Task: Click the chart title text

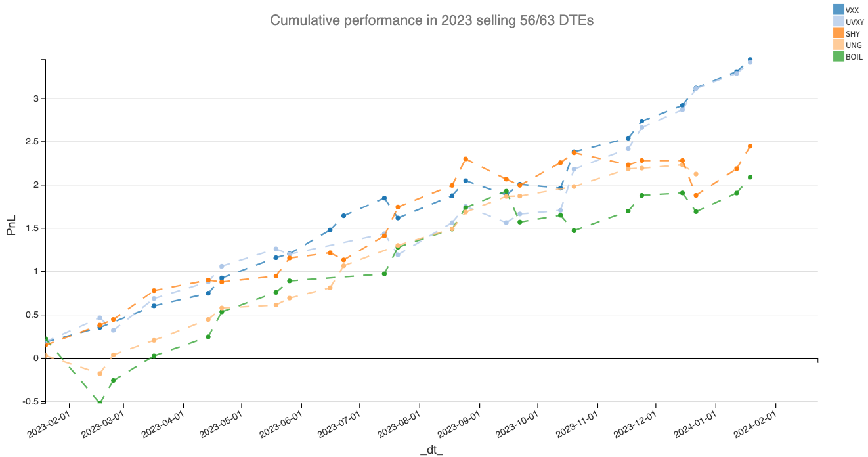Action: 431,20
